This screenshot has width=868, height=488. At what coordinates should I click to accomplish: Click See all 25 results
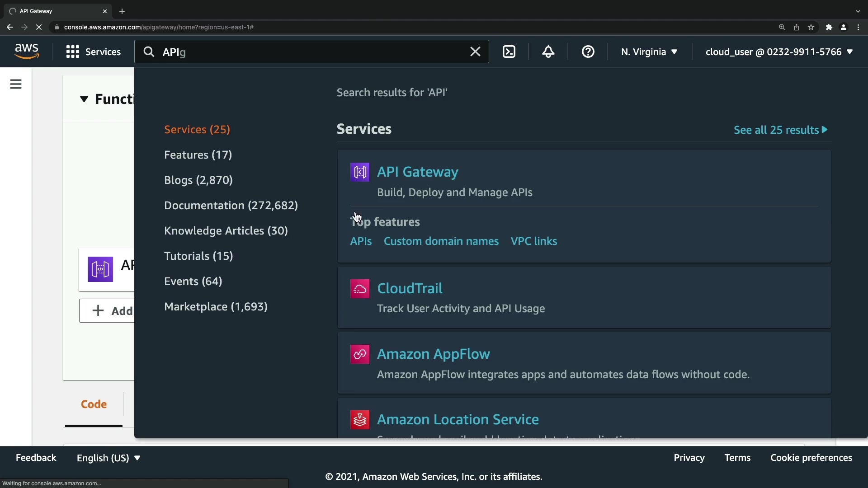point(780,130)
